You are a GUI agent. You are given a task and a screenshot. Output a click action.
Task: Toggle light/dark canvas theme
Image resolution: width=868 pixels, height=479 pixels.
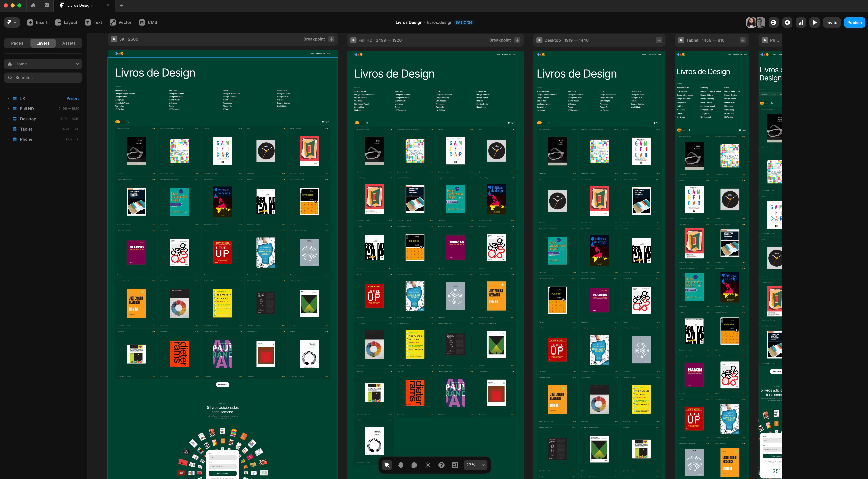(x=428, y=465)
